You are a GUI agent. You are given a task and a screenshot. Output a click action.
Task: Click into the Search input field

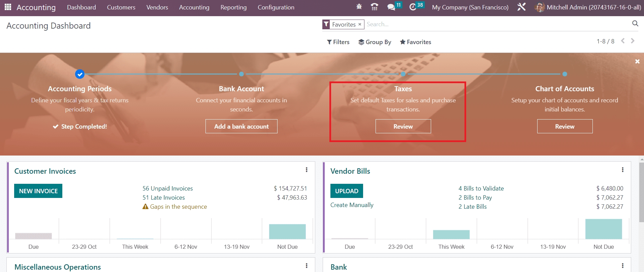(x=495, y=24)
